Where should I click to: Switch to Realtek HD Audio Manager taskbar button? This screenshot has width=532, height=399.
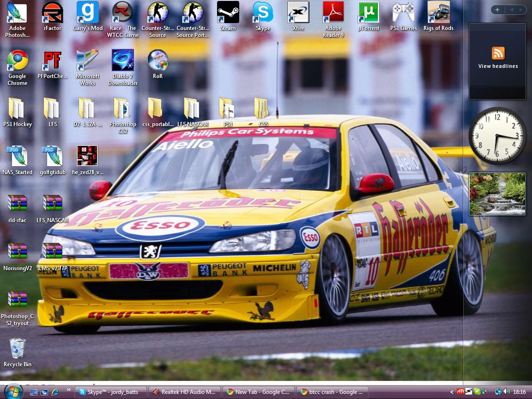pos(185,392)
